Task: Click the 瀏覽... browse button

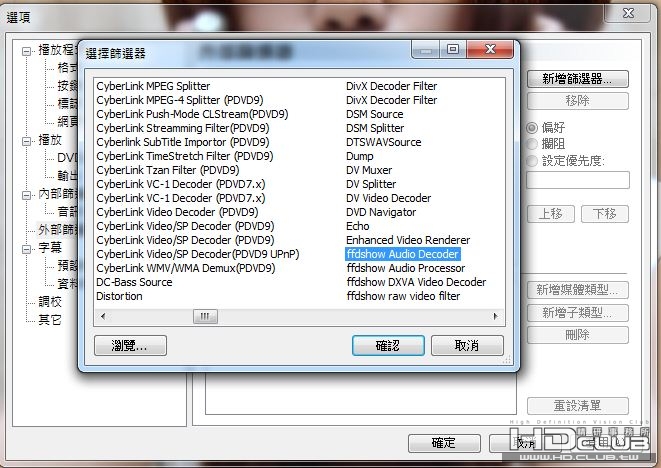Action: tap(130, 346)
